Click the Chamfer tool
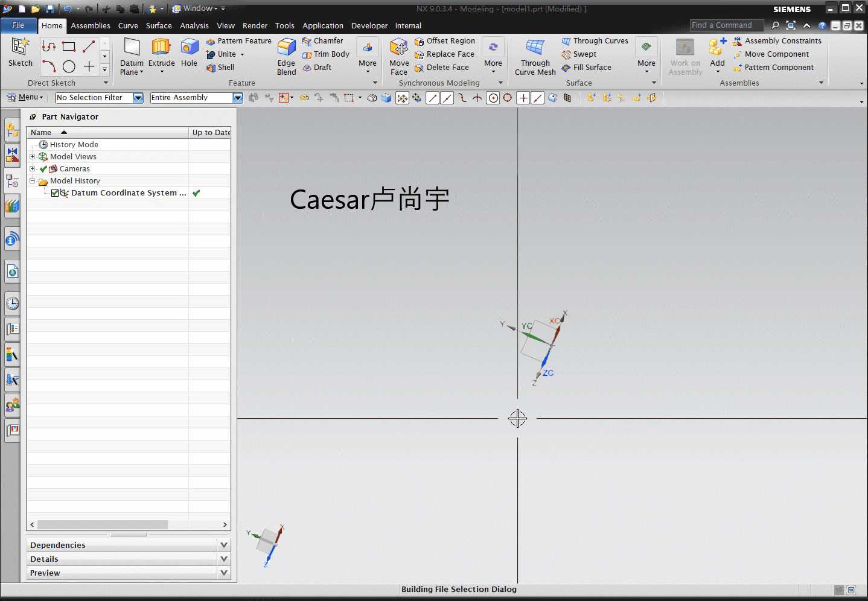Screen dimensions: 868x601 [x=323, y=41]
